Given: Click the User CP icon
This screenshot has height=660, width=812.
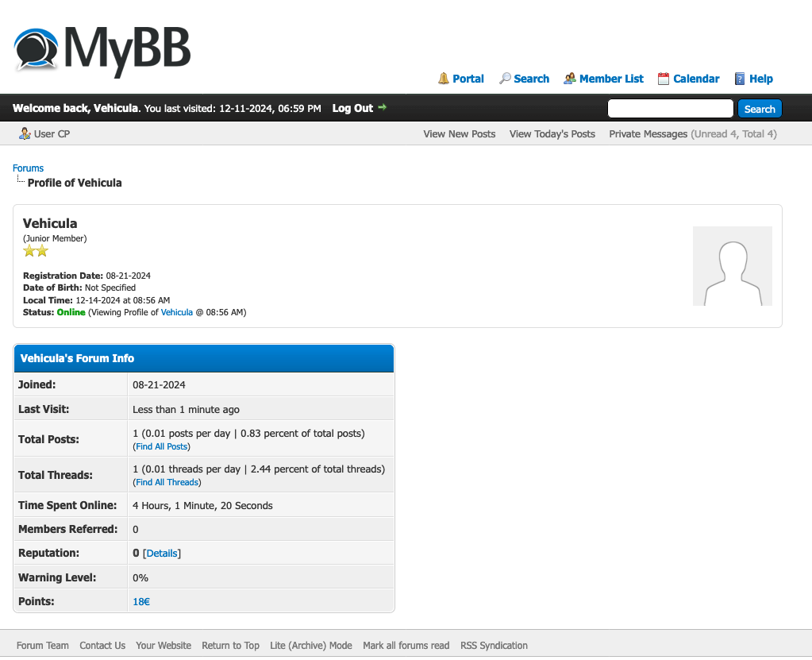Looking at the screenshot, I should tap(25, 133).
